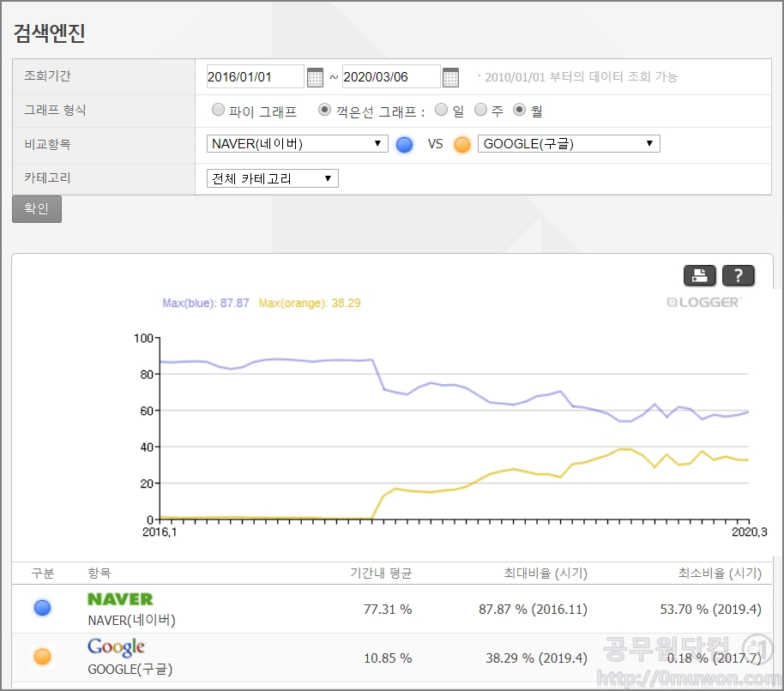Screen dimensions: 784x691
Task: Click the 2010/01/01 data availability note
Action: tap(581, 77)
